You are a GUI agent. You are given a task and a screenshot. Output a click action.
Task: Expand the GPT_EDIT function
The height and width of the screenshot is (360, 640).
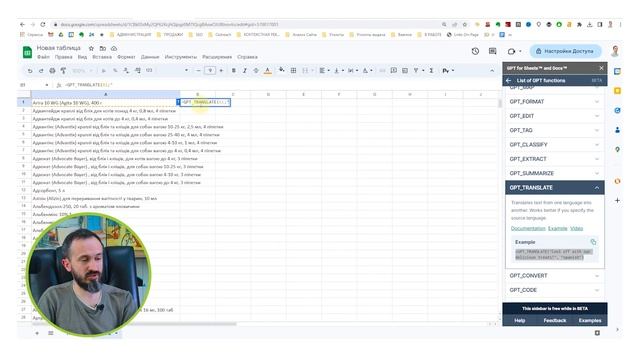point(555,116)
